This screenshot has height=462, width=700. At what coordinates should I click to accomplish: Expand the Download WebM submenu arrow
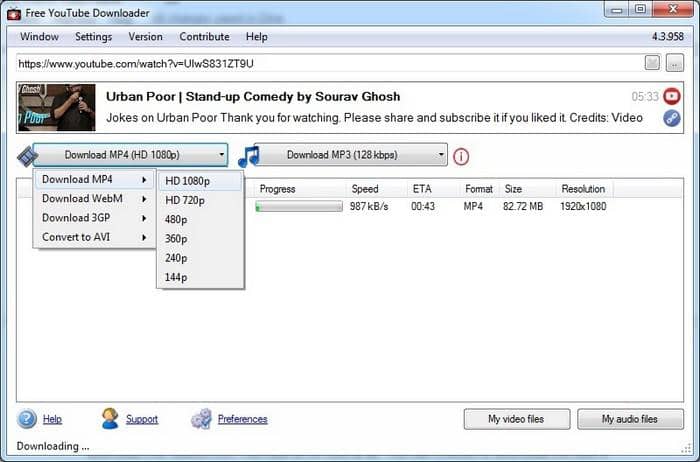tap(144, 199)
